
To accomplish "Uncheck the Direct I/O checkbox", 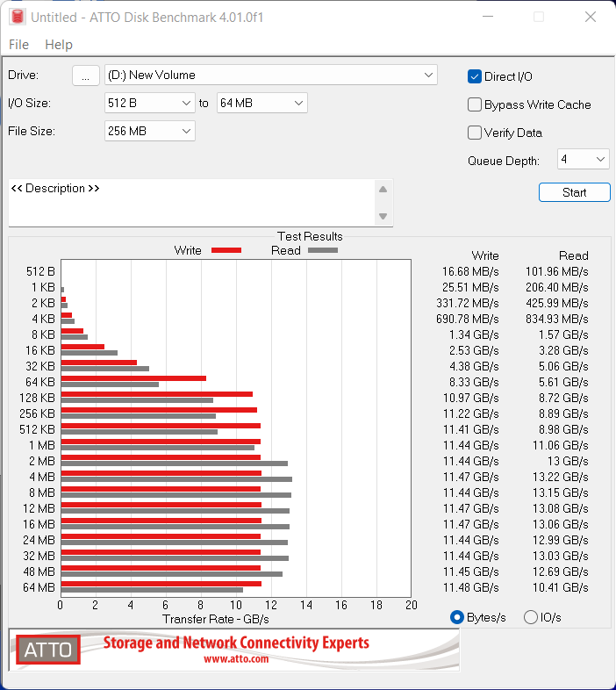I will (475, 76).
